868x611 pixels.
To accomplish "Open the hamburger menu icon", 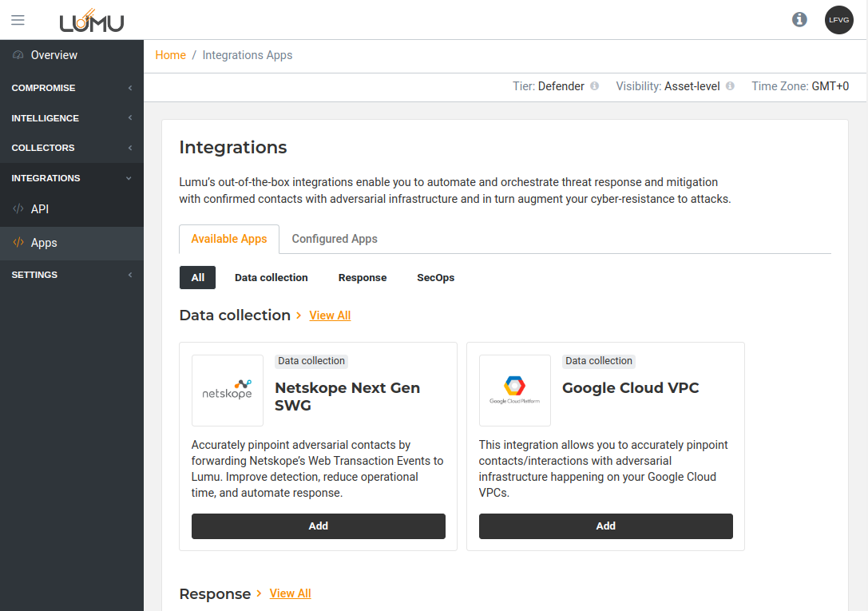I will tap(18, 20).
